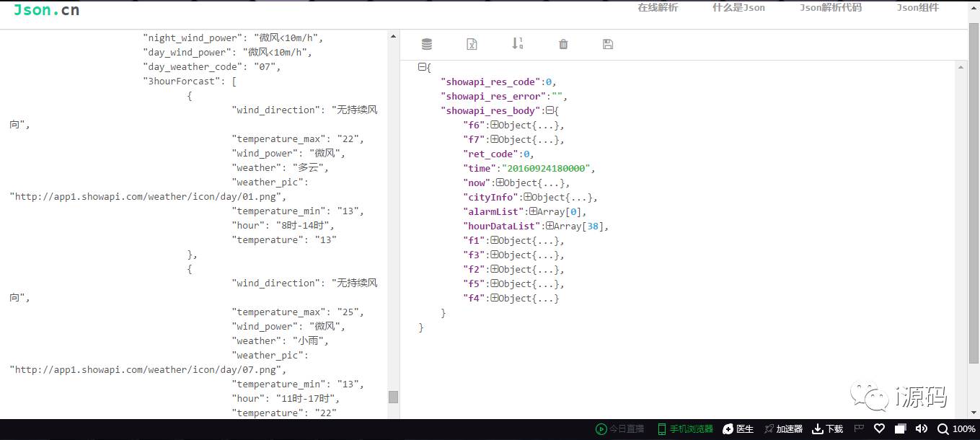Screen dimensions: 980x440
Task: Click the "weather": "多云" line
Action: tap(281, 168)
